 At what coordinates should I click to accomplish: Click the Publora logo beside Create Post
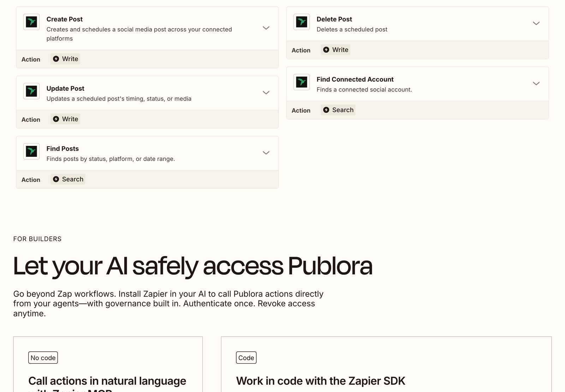[x=31, y=22]
